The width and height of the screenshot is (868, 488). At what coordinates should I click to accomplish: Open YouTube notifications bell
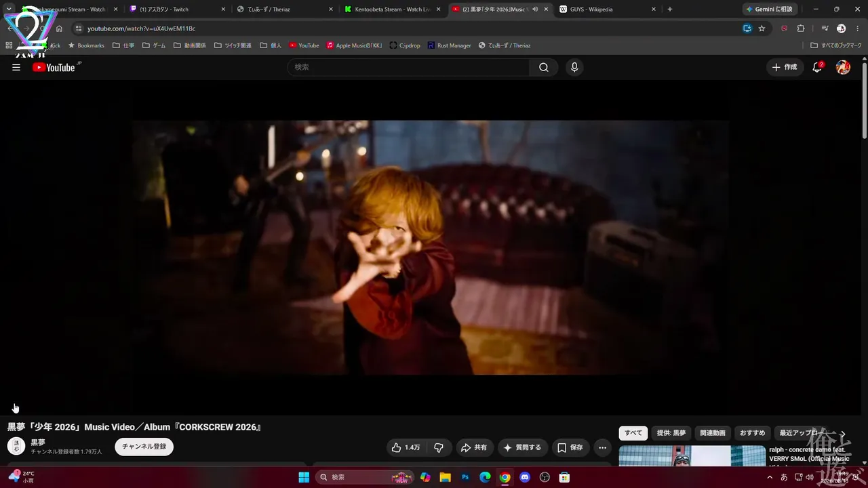pos(817,67)
